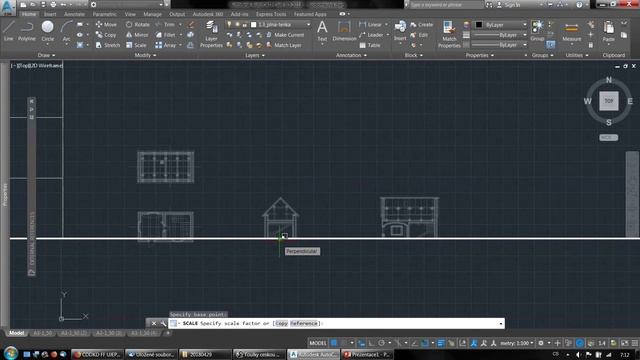This screenshot has height=360, width=640.
Task: Open the Parametric ribbon tab
Action: click(x=104, y=14)
